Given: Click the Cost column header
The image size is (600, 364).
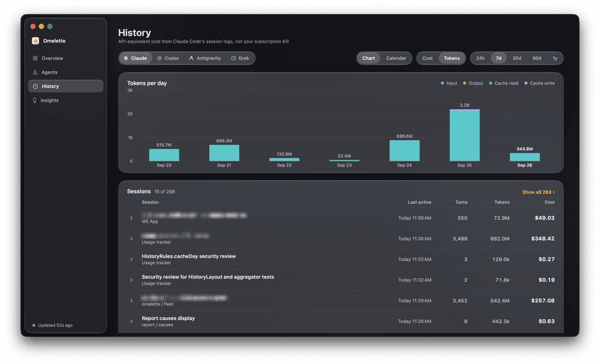Looking at the screenshot, I should pos(549,203).
